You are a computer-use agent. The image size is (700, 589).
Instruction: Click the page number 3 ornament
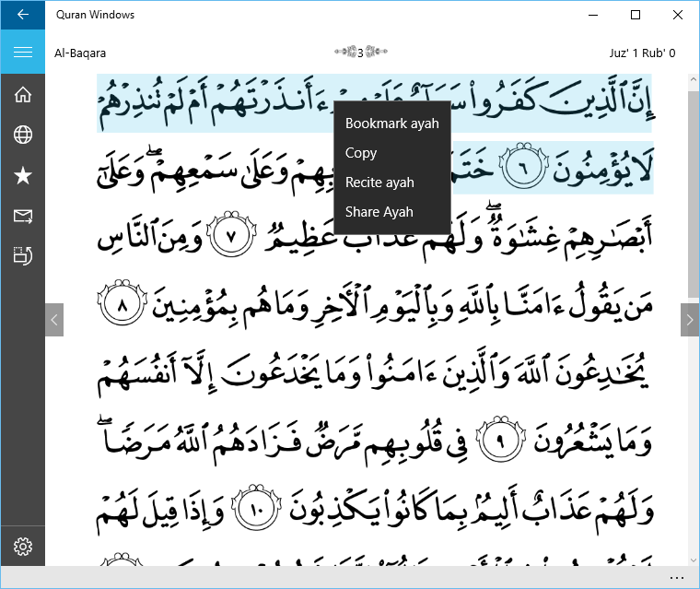(361, 53)
